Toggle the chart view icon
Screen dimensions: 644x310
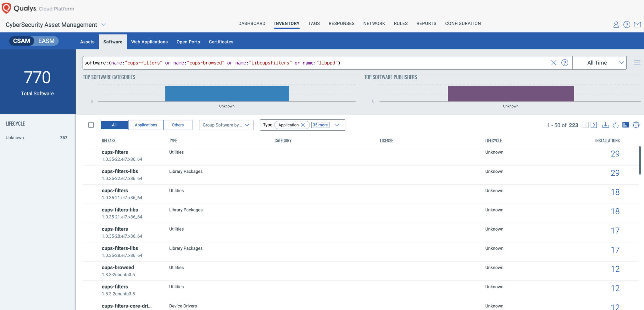tap(626, 125)
